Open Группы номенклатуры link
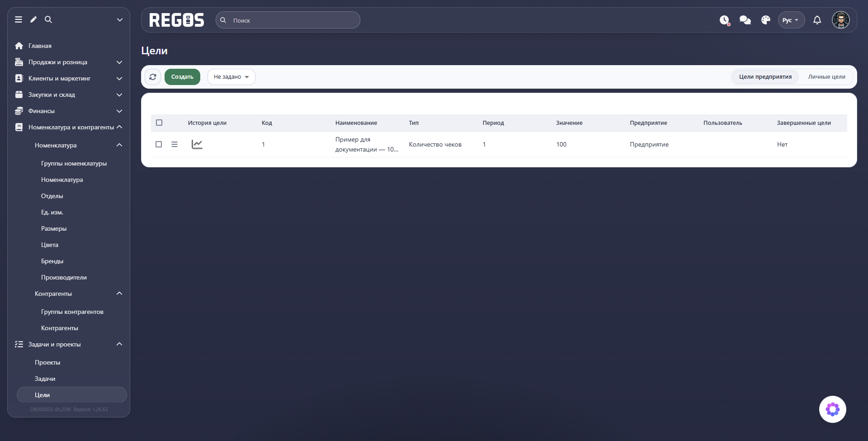The height and width of the screenshot is (441, 868). tap(74, 163)
